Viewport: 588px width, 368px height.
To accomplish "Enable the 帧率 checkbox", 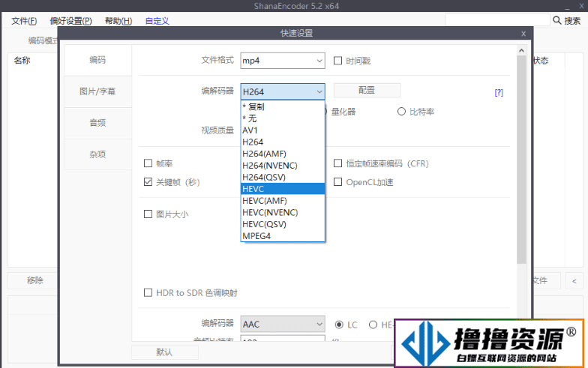I will point(148,163).
